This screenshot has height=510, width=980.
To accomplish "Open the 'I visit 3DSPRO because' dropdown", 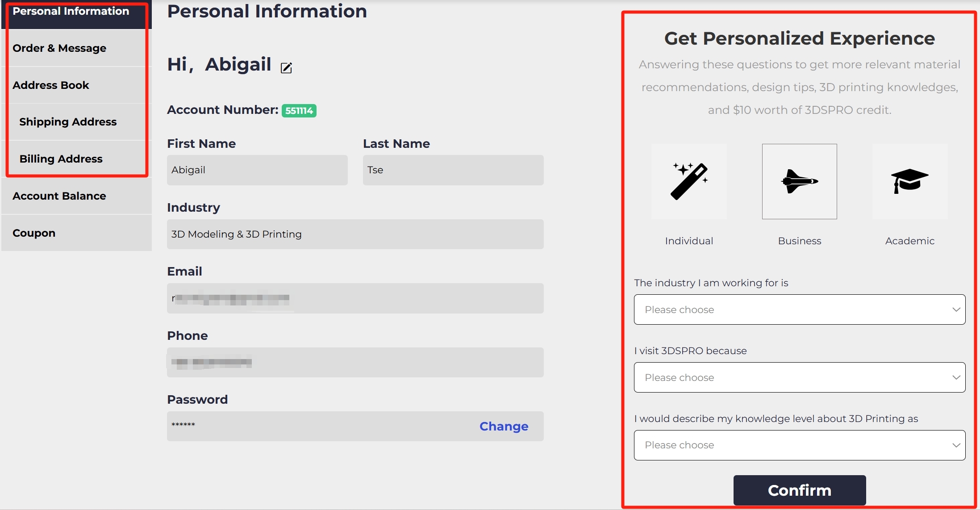I will 799,377.
